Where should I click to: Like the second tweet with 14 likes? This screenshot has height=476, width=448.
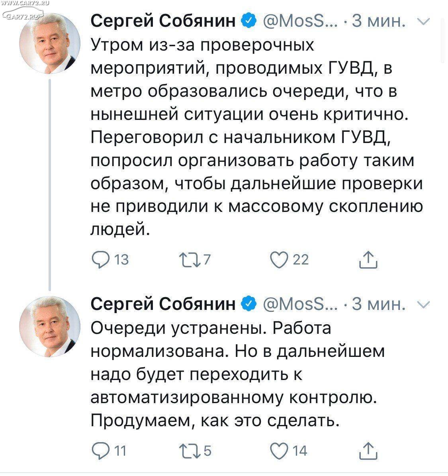(x=279, y=451)
